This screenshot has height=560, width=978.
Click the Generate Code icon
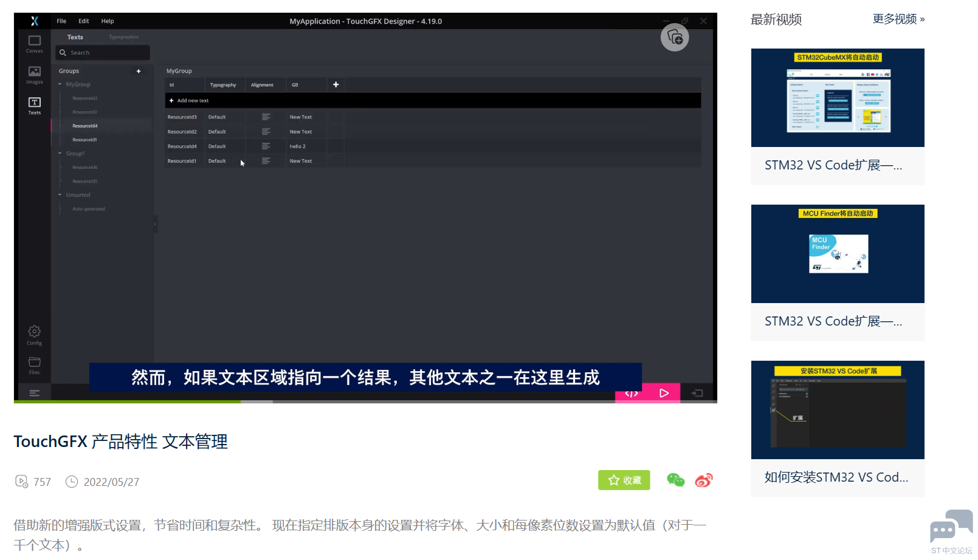pyautogui.click(x=632, y=394)
